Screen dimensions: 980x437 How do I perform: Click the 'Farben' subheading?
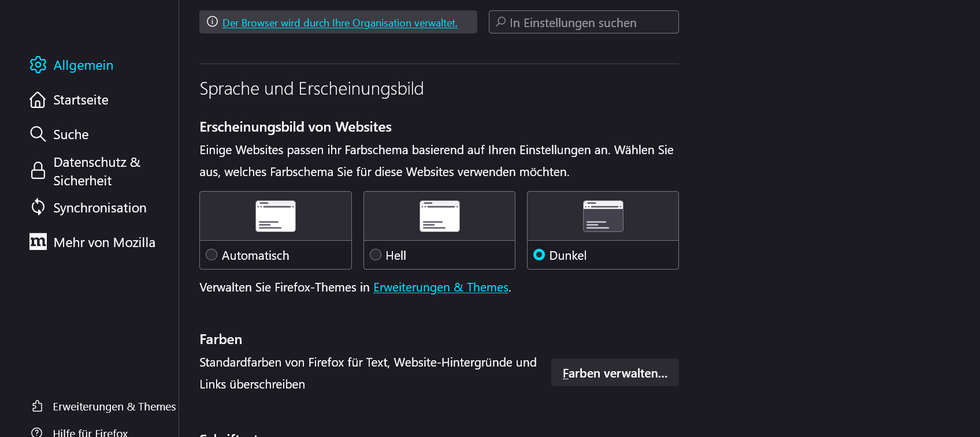pyautogui.click(x=221, y=339)
